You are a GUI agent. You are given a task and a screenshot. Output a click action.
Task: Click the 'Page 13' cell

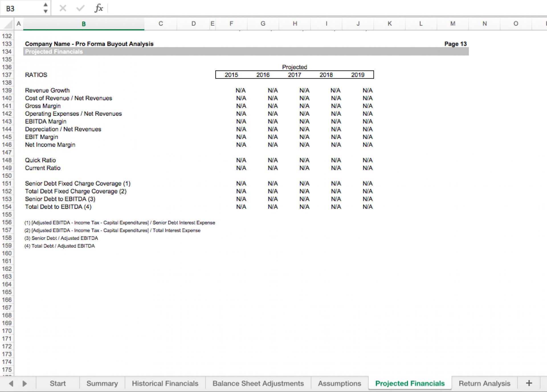(x=455, y=44)
